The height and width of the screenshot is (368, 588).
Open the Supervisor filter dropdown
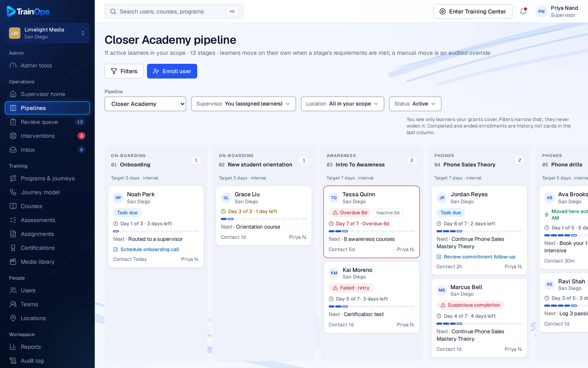[x=243, y=104]
